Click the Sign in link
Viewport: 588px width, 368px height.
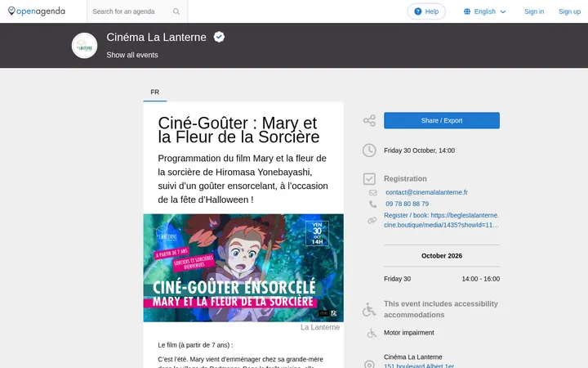[x=534, y=11]
